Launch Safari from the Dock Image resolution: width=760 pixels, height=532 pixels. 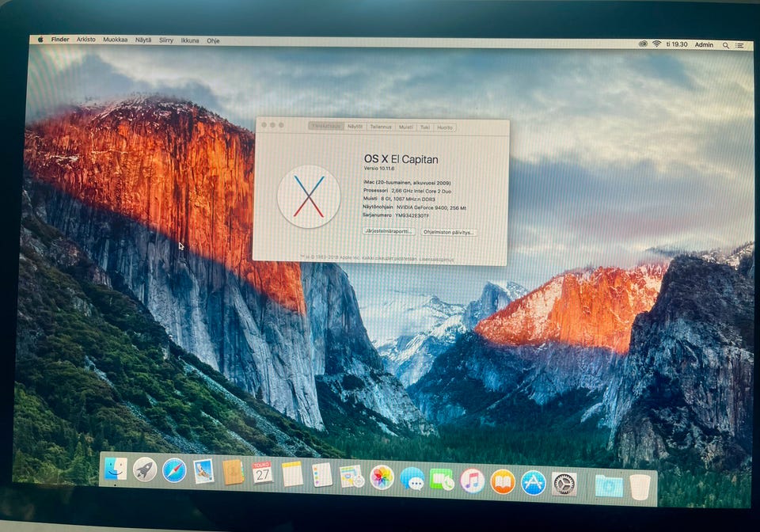pos(174,470)
